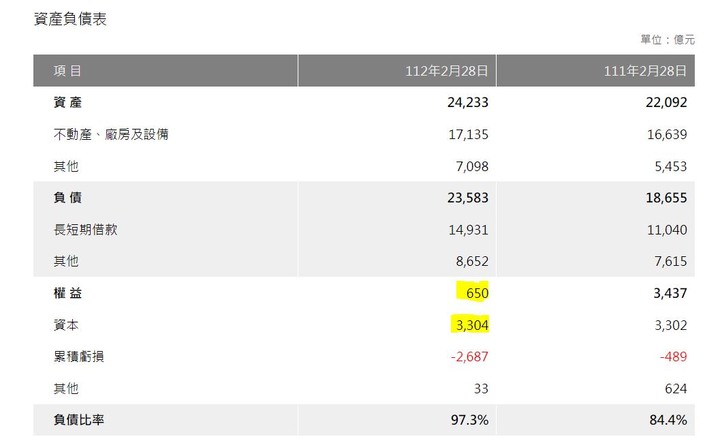Click the red -2,687 loss value
This screenshot has height=441, width=720.
click(469, 356)
